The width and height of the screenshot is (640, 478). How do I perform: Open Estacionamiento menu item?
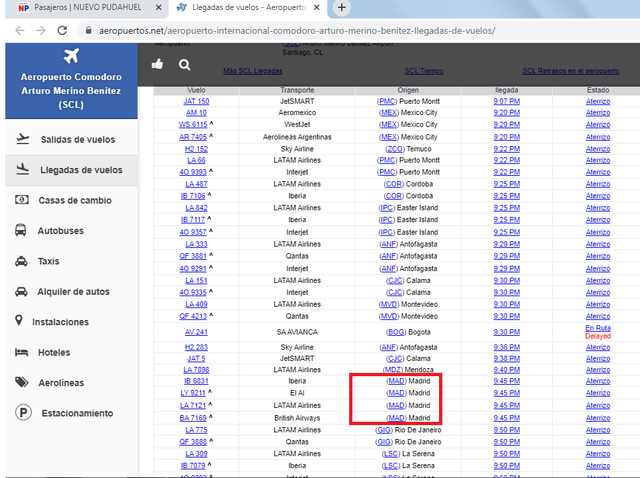(x=71, y=413)
